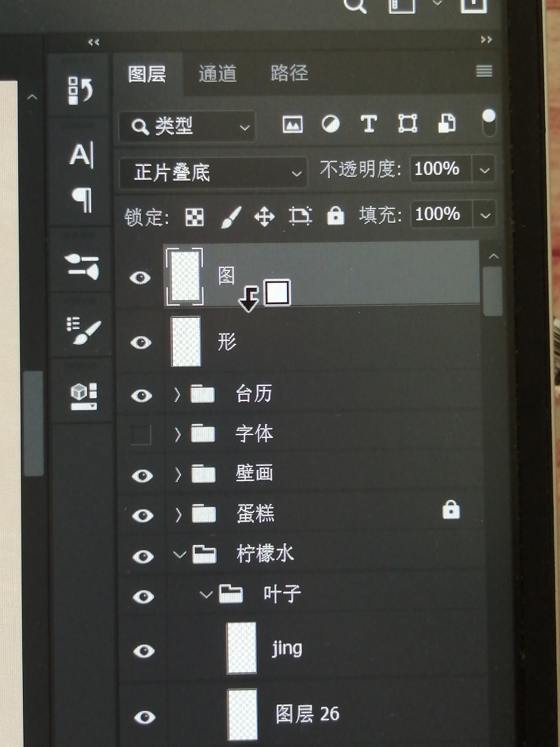This screenshot has width=560, height=747.
Task: Filter layers by type layers
Action: [369, 124]
